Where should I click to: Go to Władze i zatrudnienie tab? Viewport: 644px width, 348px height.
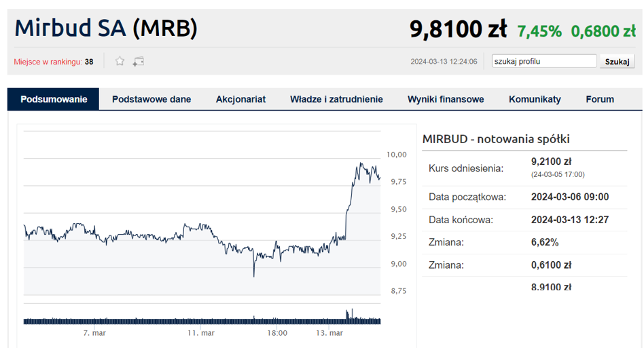336,99
